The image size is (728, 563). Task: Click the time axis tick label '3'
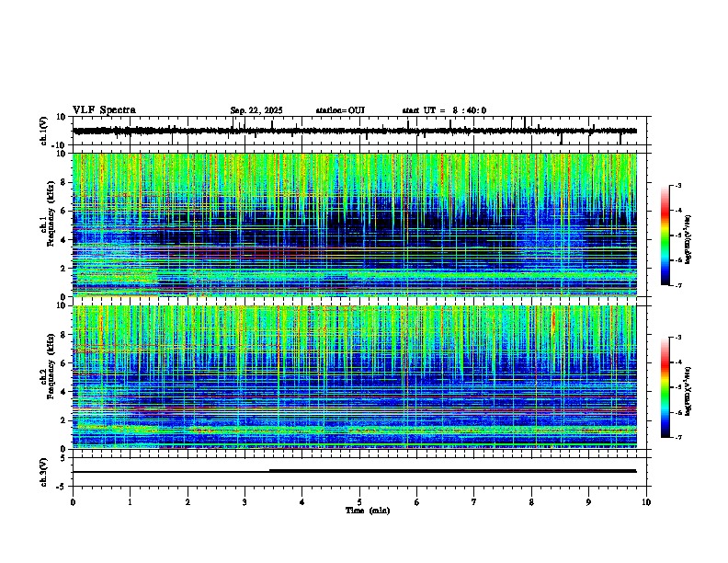point(245,502)
